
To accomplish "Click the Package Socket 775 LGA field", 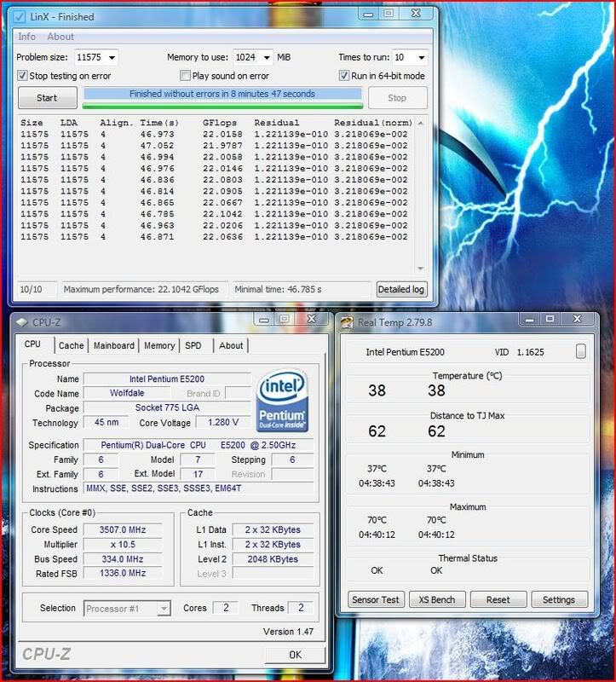I will 167,407.
